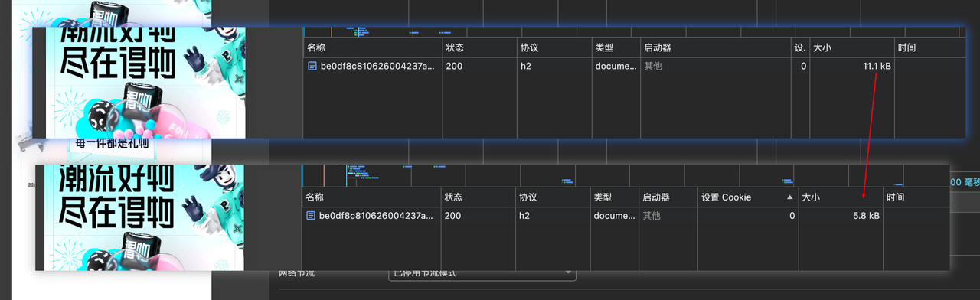Click the truncated 设. column header
The height and width of the screenshot is (300, 980).
[800, 47]
